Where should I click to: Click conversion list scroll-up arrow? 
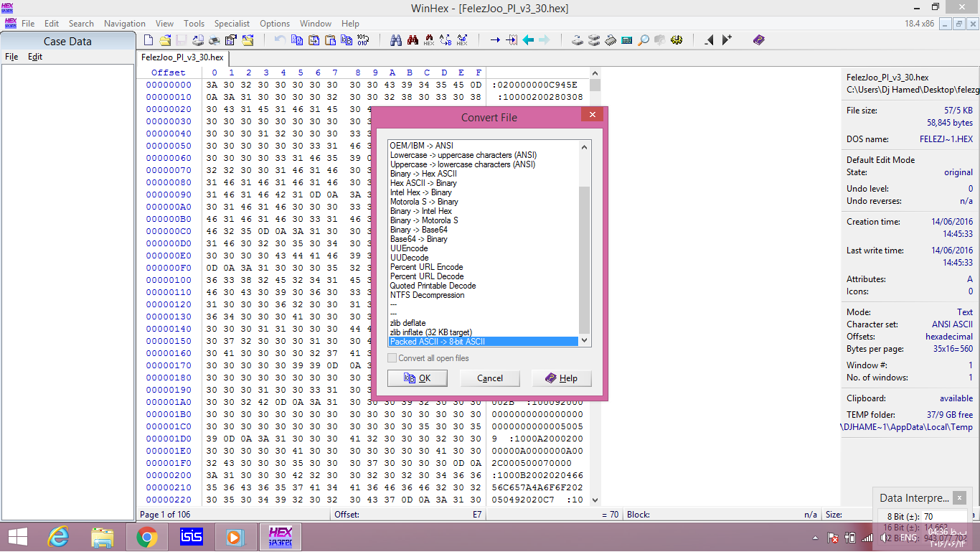click(x=584, y=146)
